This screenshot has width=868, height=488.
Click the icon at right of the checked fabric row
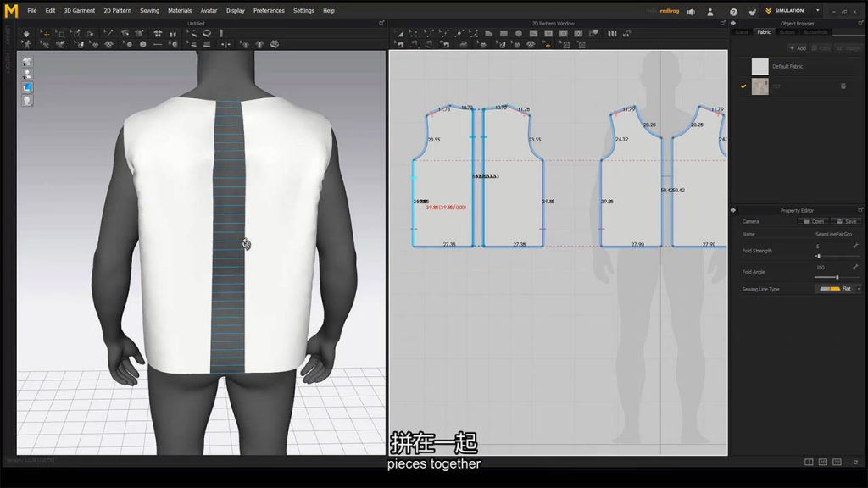click(843, 86)
